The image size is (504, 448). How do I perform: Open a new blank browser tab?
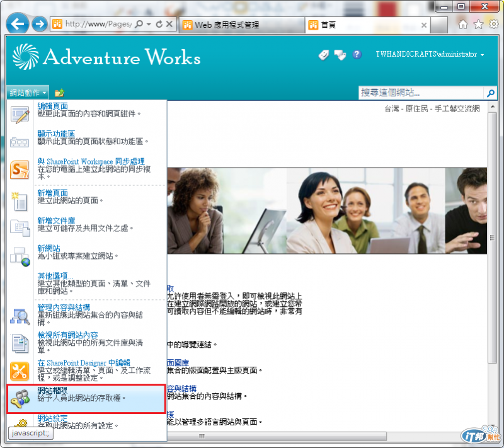tap(439, 25)
